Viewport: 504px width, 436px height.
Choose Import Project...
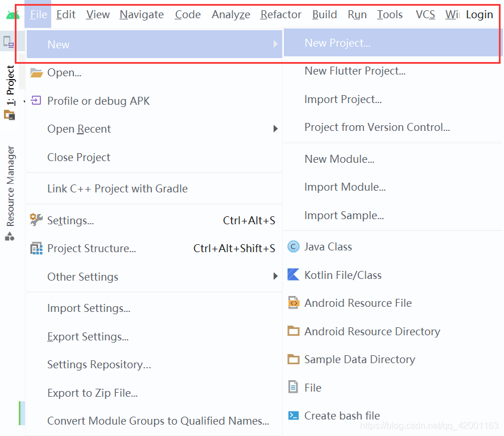point(393,99)
